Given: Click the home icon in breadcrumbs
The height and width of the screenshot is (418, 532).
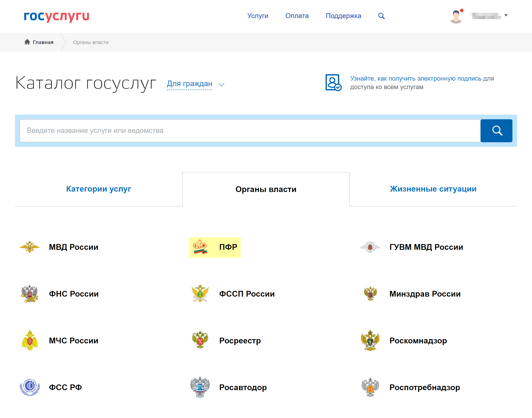Looking at the screenshot, I should click(27, 42).
